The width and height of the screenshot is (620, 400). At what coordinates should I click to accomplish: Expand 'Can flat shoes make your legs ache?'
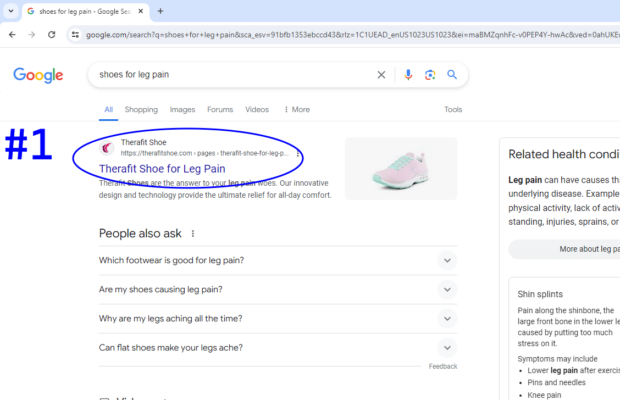click(x=278, y=348)
